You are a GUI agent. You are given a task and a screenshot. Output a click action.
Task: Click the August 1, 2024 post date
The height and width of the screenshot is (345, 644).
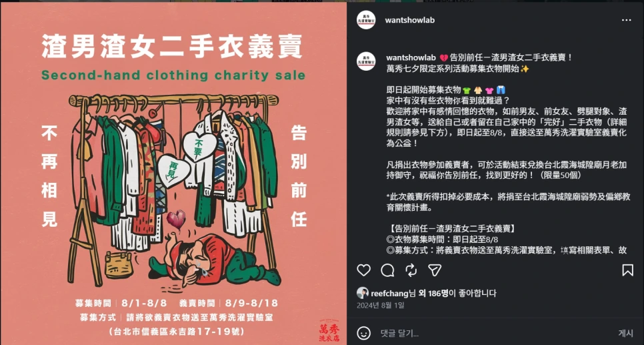pyautogui.click(x=380, y=305)
